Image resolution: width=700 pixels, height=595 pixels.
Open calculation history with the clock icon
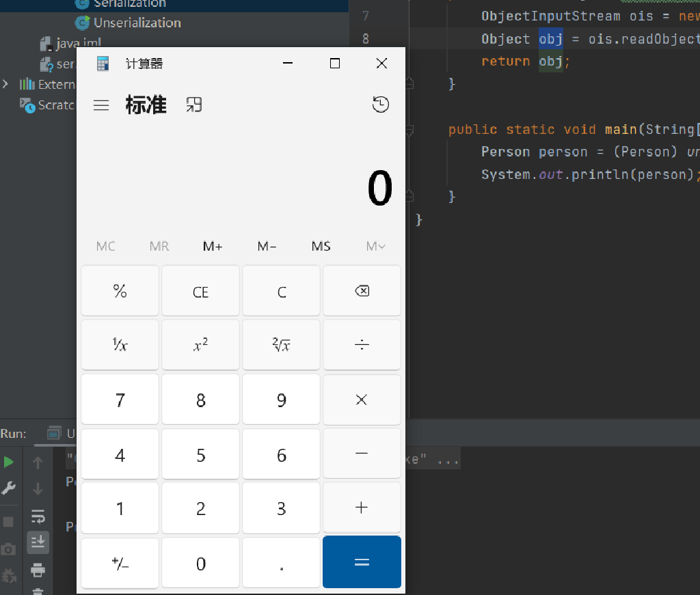tap(381, 104)
